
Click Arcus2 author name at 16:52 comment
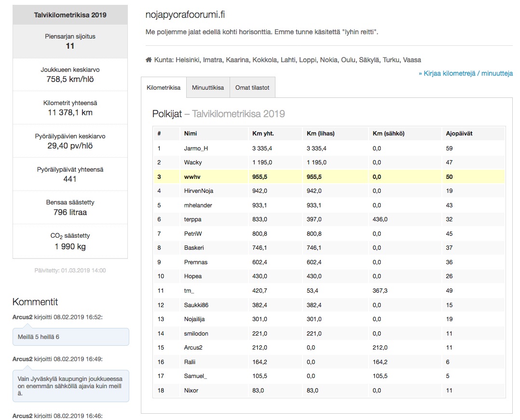pyautogui.click(x=22, y=317)
